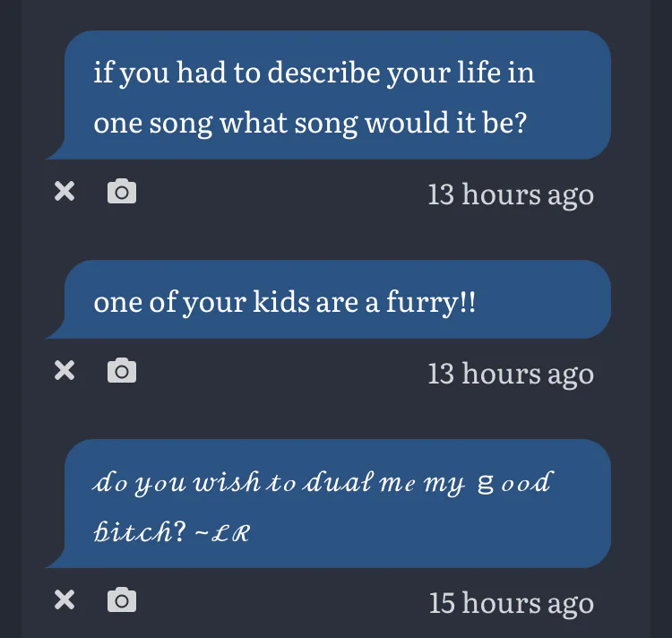Click the word 'kids' in second message
672x638 pixels.
pos(279,302)
